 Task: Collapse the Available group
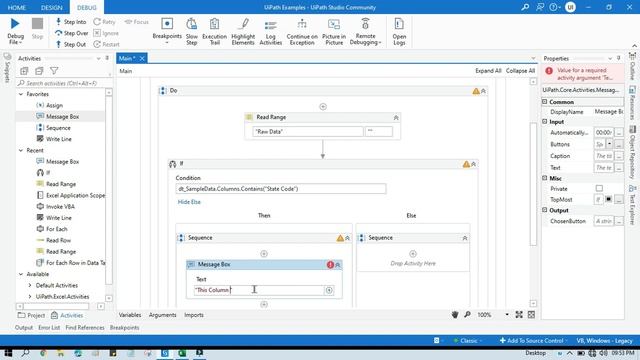[21, 274]
